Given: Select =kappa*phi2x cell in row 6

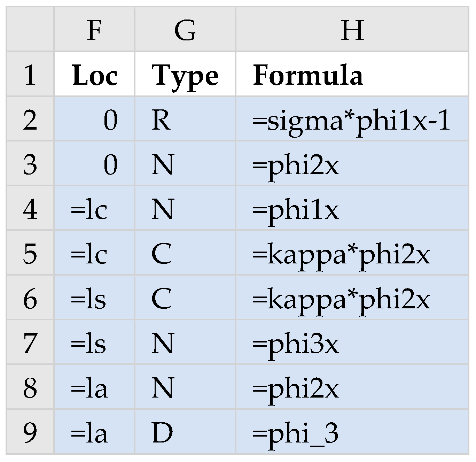Looking at the screenshot, I should point(352,299).
